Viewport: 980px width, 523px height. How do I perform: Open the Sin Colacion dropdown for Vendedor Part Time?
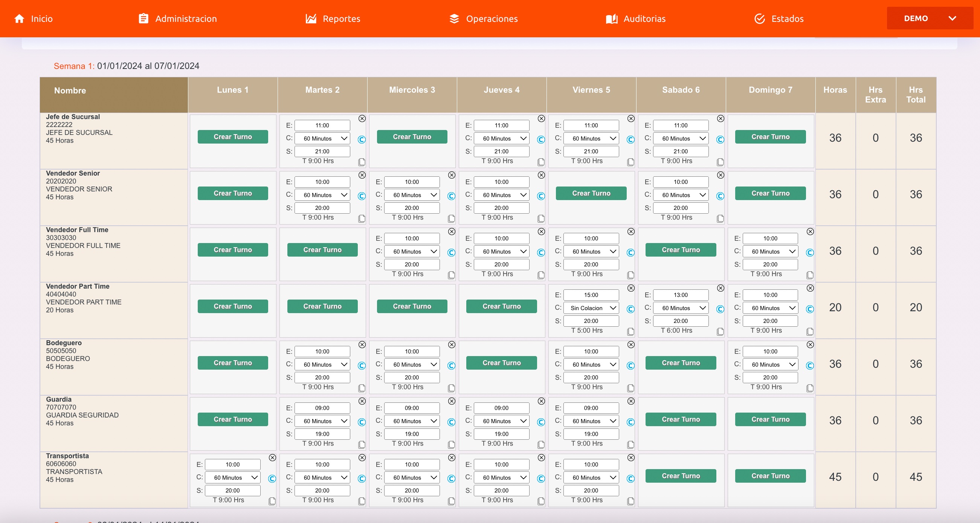pyautogui.click(x=591, y=308)
